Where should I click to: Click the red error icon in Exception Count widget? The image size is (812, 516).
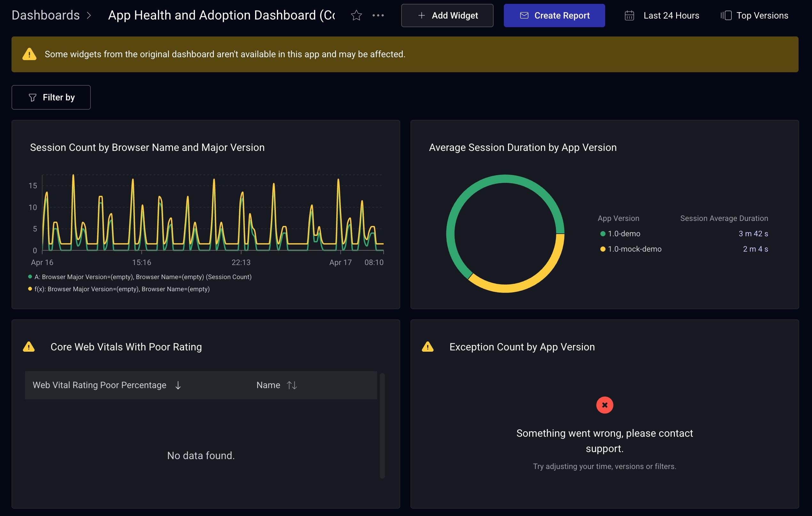pyautogui.click(x=605, y=405)
